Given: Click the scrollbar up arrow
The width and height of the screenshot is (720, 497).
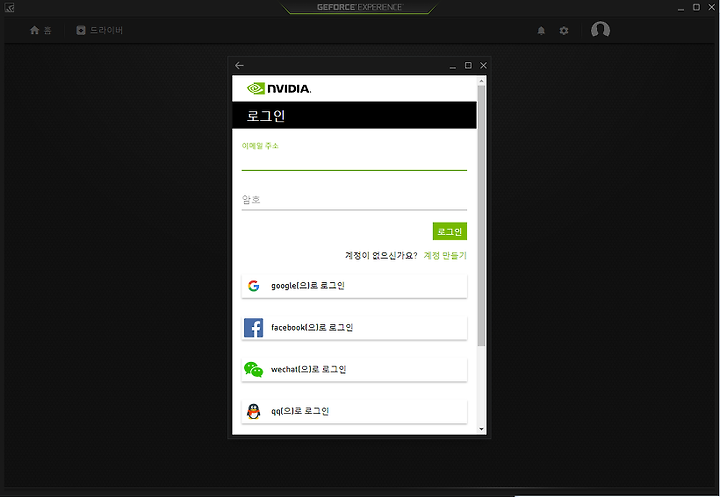Looking at the screenshot, I should (x=481, y=81).
